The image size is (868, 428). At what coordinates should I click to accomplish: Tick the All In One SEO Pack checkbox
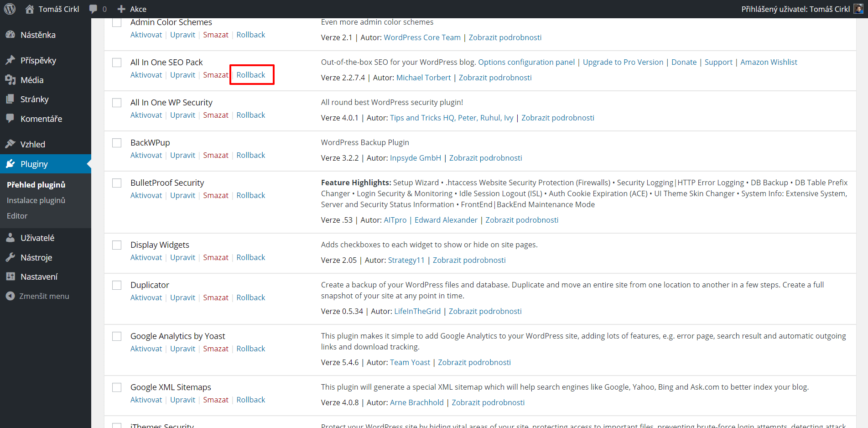click(117, 63)
